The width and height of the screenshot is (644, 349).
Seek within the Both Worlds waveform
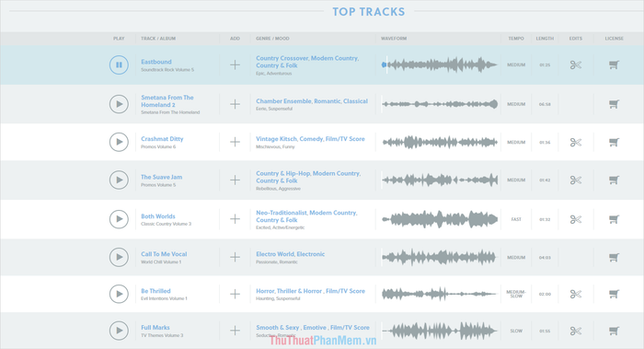440,219
